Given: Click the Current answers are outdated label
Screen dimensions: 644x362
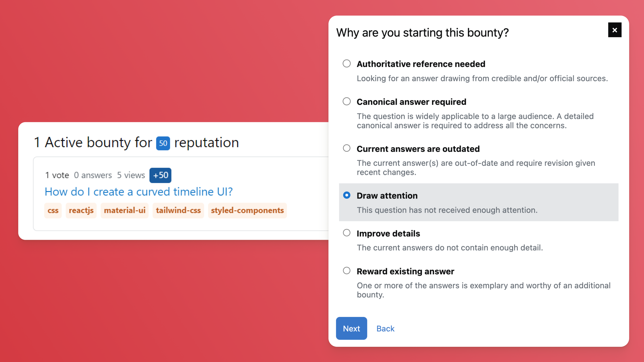Looking at the screenshot, I should coord(418,149).
